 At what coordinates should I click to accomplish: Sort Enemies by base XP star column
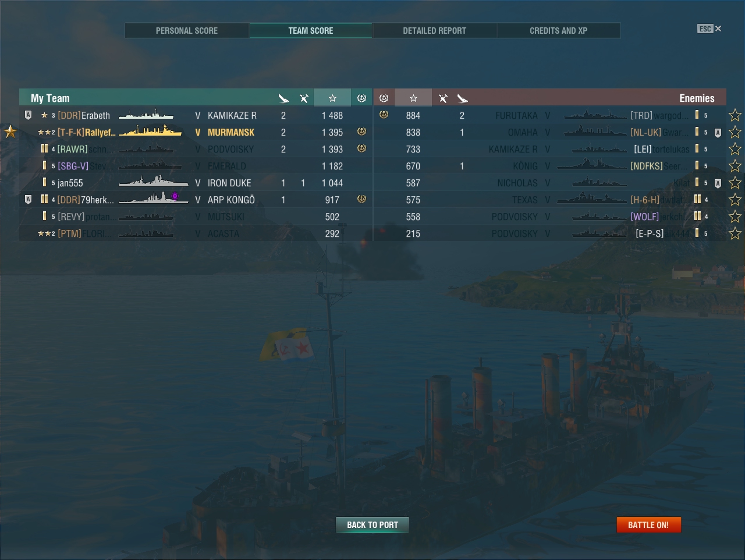pos(413,98)
